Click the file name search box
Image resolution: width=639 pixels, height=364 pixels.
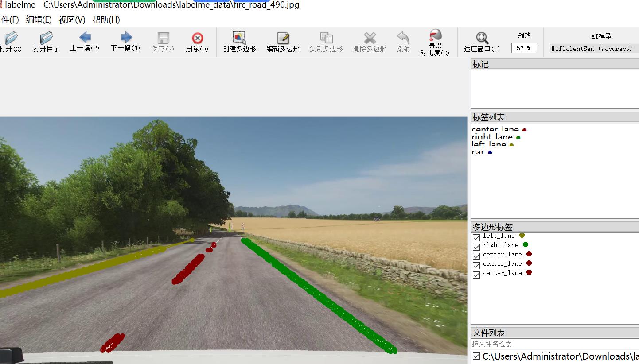pyautogui.click(x=554, y=344)
